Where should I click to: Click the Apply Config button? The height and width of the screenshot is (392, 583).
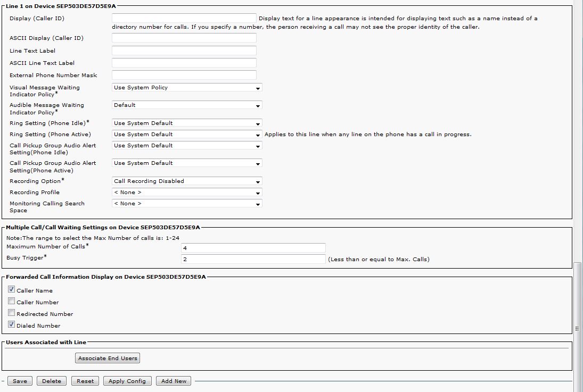(127, 381)
